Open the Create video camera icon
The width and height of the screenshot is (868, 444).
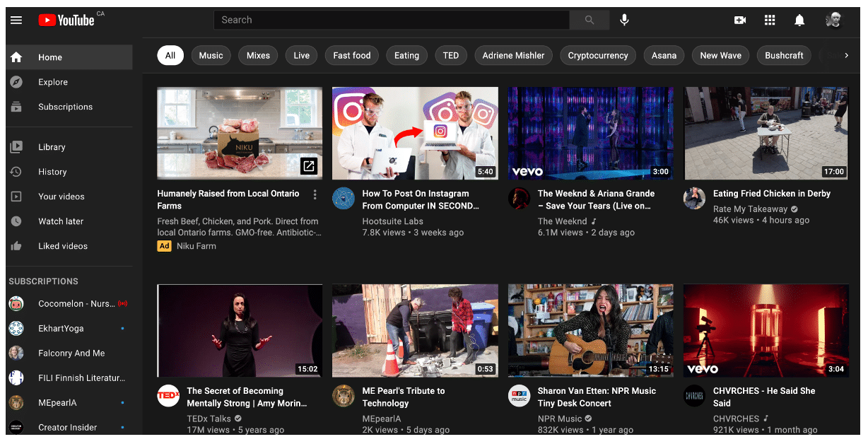(740, 20)
